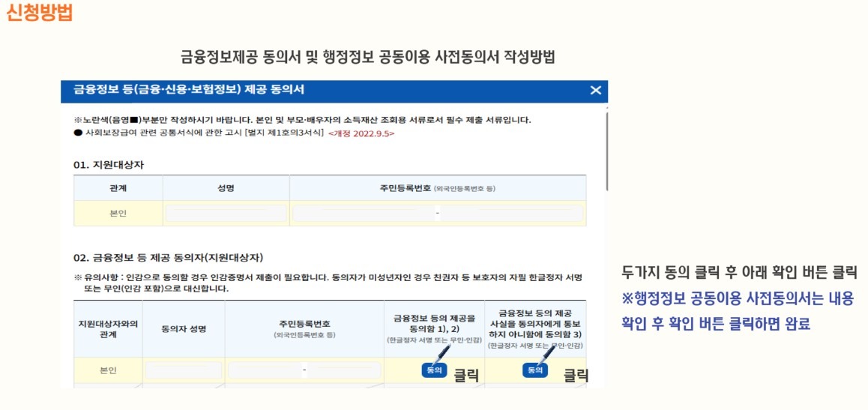Focus the back 주민등록번호 field in the 동의자 row

coord(344,370)
